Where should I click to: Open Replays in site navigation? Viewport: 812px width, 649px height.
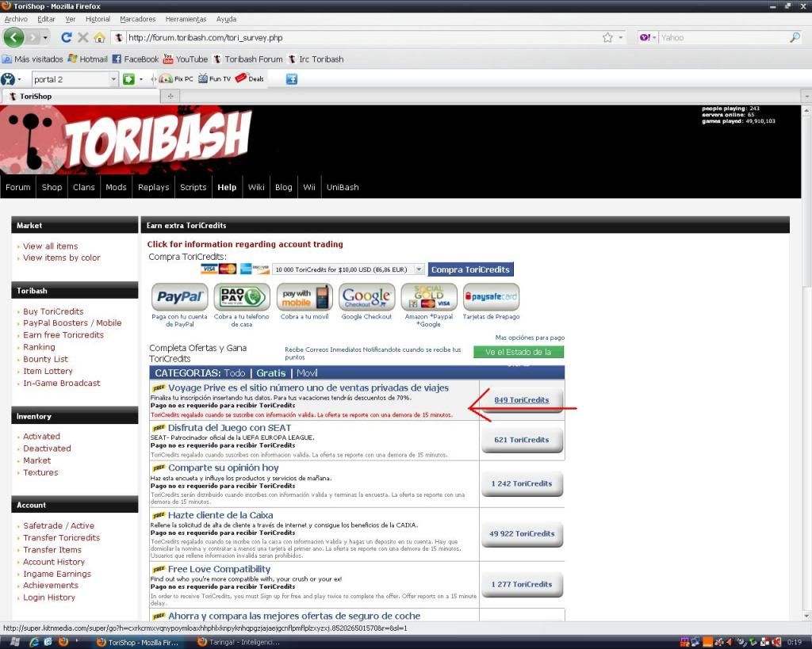click(x=153, y=187)
